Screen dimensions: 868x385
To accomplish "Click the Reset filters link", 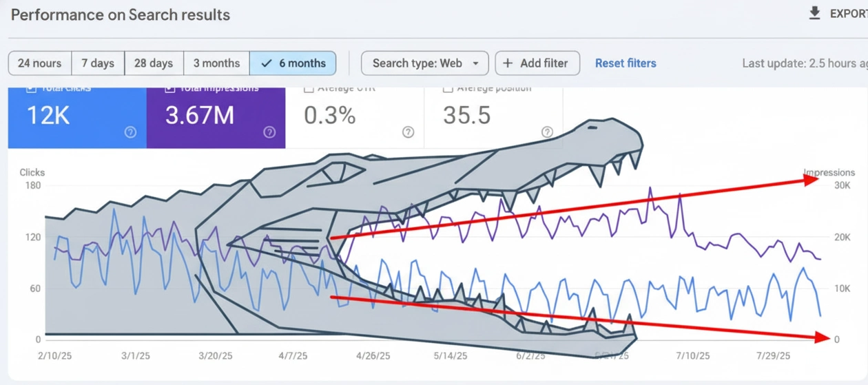I will (x=626, y=63).
